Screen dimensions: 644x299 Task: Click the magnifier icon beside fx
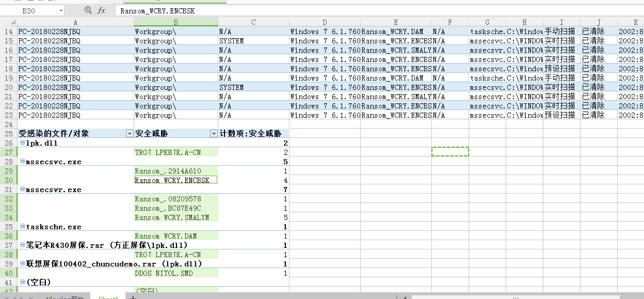pyautogui.click(x=88, y=10)
